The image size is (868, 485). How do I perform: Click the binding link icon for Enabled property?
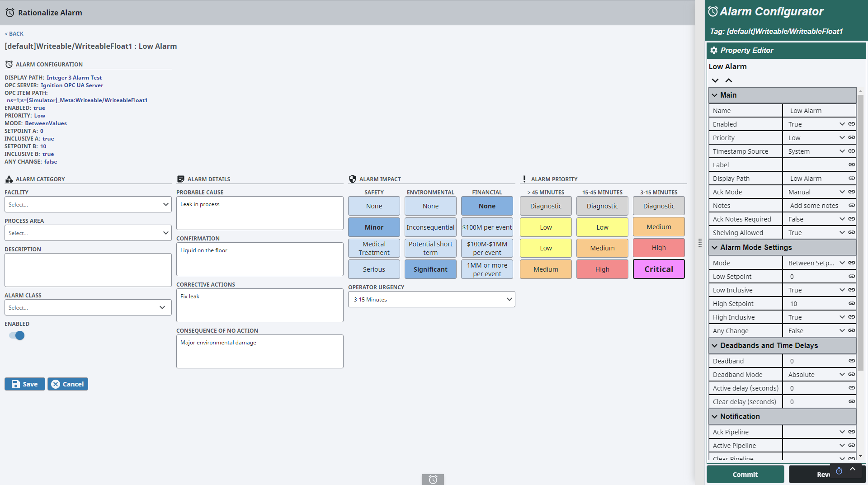[851, 124]
